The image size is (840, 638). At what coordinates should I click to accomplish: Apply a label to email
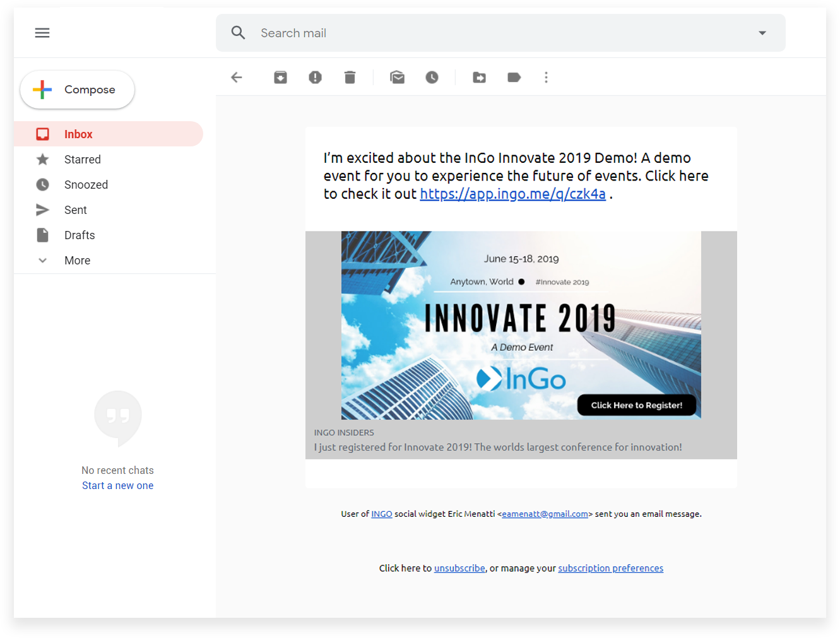coord(514,78)
